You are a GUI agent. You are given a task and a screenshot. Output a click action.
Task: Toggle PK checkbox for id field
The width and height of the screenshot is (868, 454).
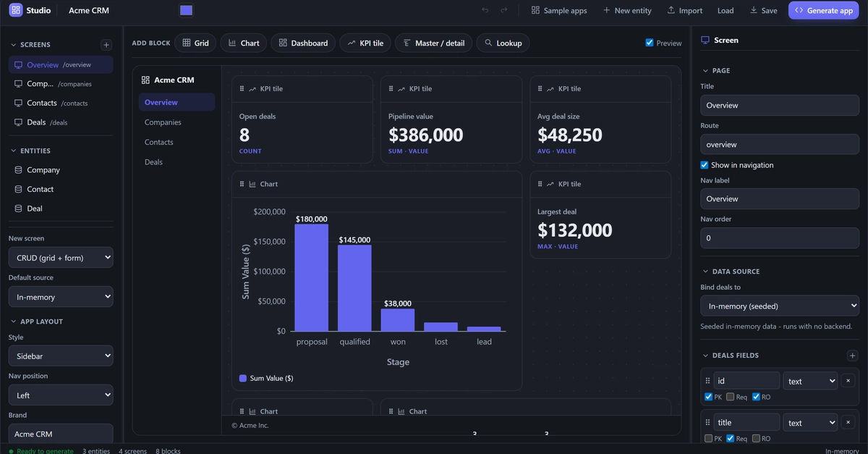tap(708, 397)
